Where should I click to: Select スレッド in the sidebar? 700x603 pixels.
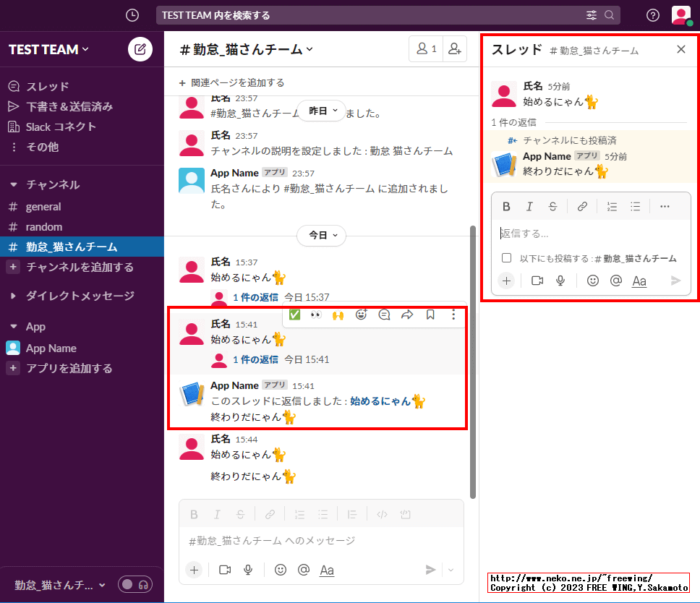[49, 86]
